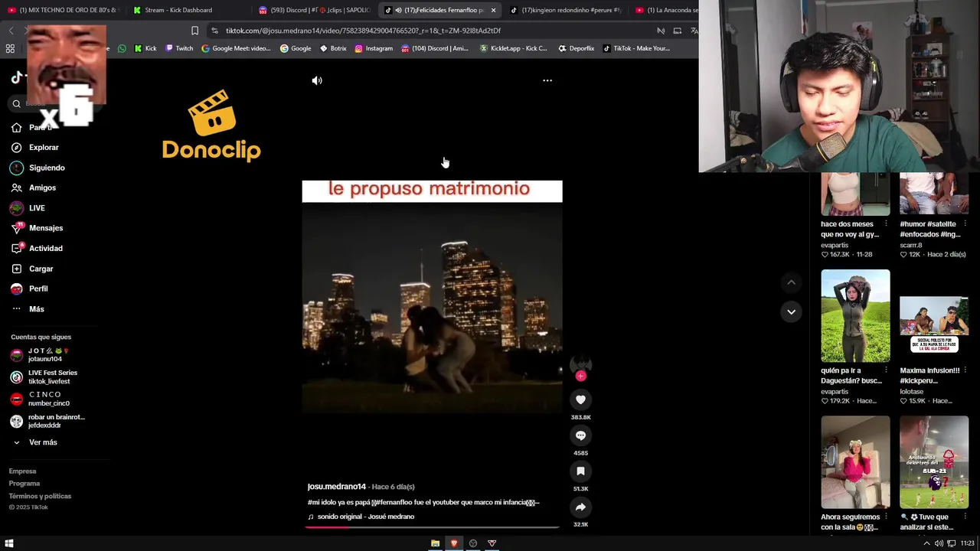The height and width of the screenshot is (551, 980).
Task: Click the Empresa footer link
Action: point(23,471)
